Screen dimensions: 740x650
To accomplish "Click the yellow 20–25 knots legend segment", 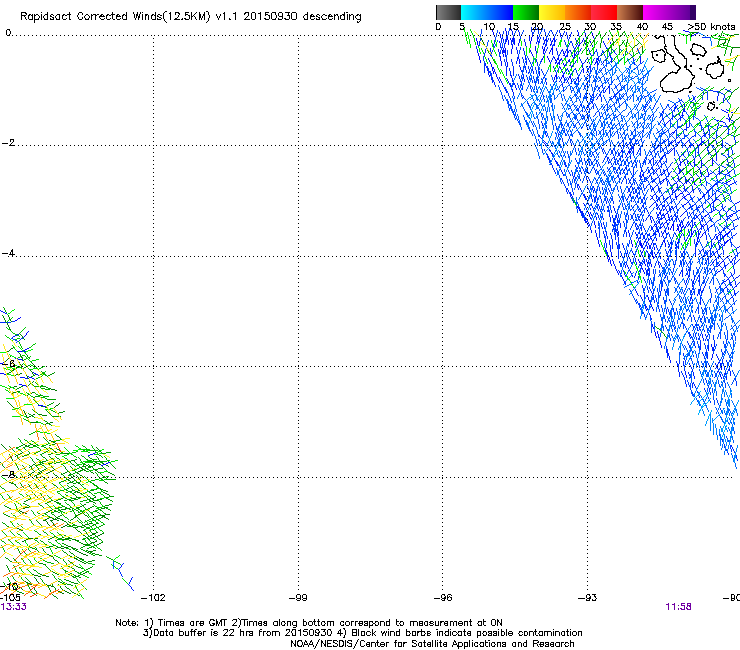I will click(x=552, y=12).
